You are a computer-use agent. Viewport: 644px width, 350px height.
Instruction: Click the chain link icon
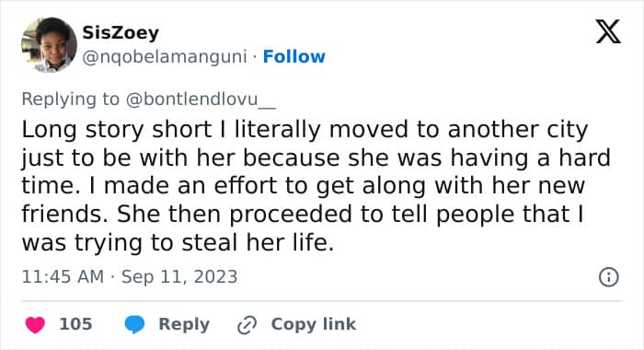point(247,325)
